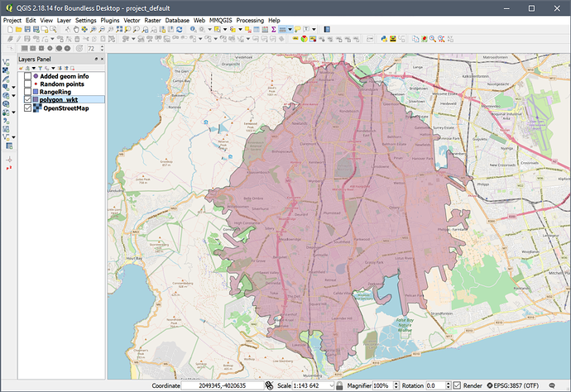Click Add WMS Layer globe icon
Image resolution: width=571 pixels, height=392 pixels.
pos(6,95)
